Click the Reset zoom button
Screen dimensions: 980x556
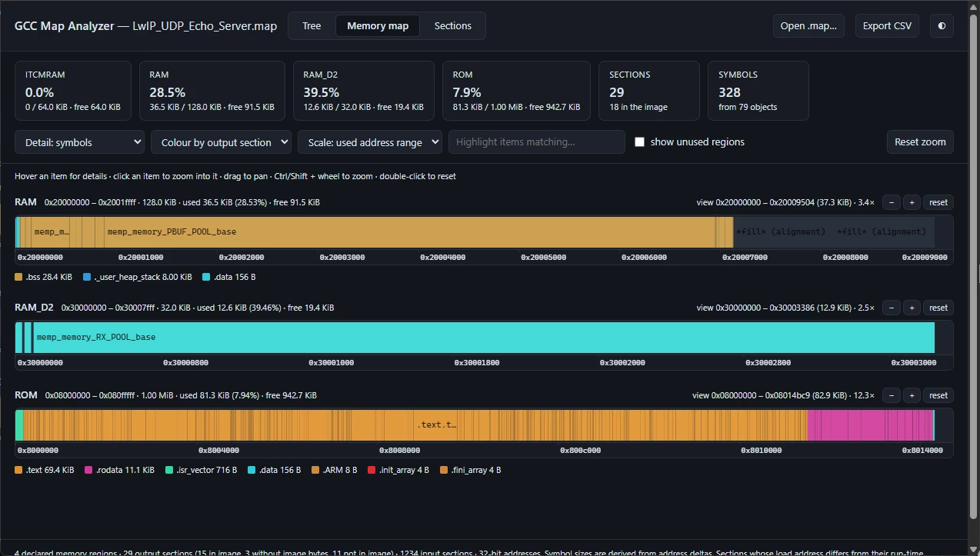click(x=920, y=142)
